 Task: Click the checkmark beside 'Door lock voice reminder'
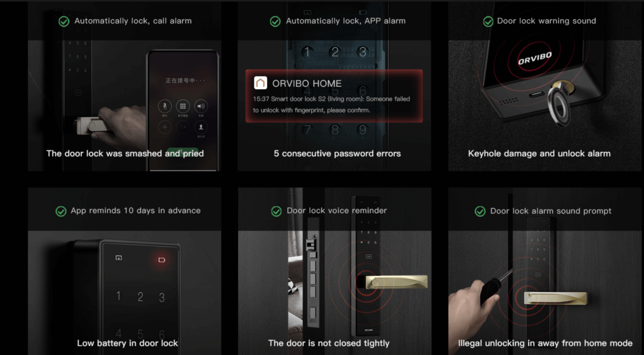(x=276, y=211)
